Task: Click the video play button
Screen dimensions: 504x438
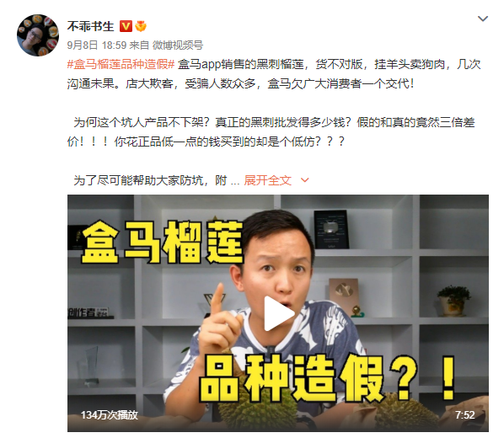Action: pos(278,313)
